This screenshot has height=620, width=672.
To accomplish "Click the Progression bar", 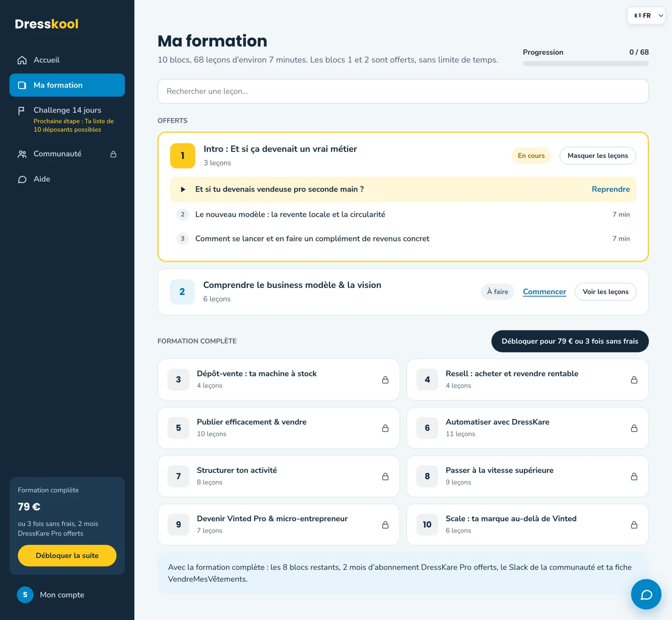I will (x=586, y=64).
